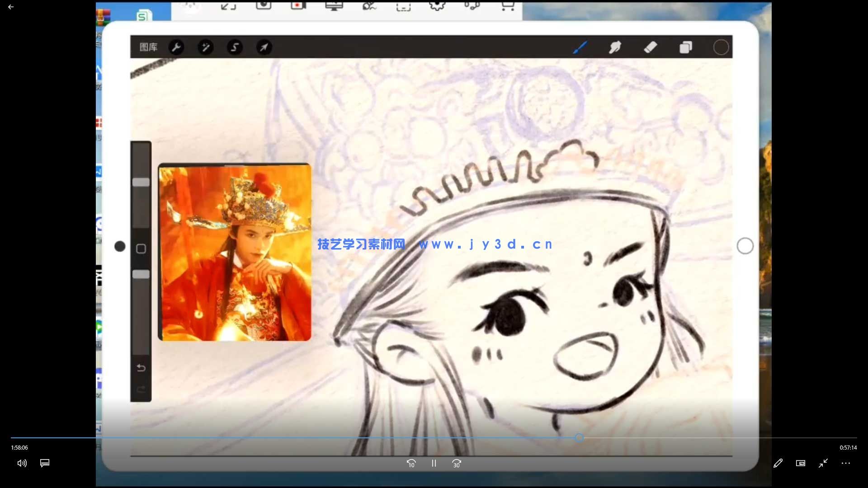Skip forward 30 seconds
868x488 pixels.
click(457, 463)
